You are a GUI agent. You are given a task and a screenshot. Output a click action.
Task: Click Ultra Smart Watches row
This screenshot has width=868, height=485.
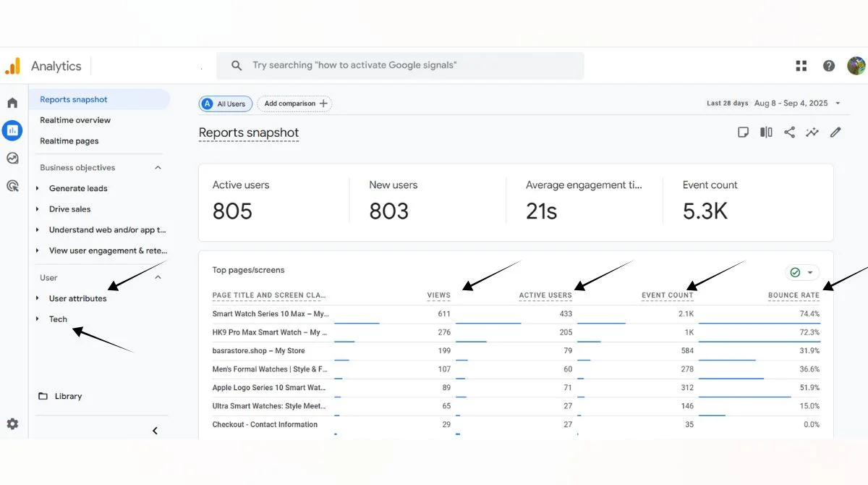pyautogui.click(x=516, y=406)
